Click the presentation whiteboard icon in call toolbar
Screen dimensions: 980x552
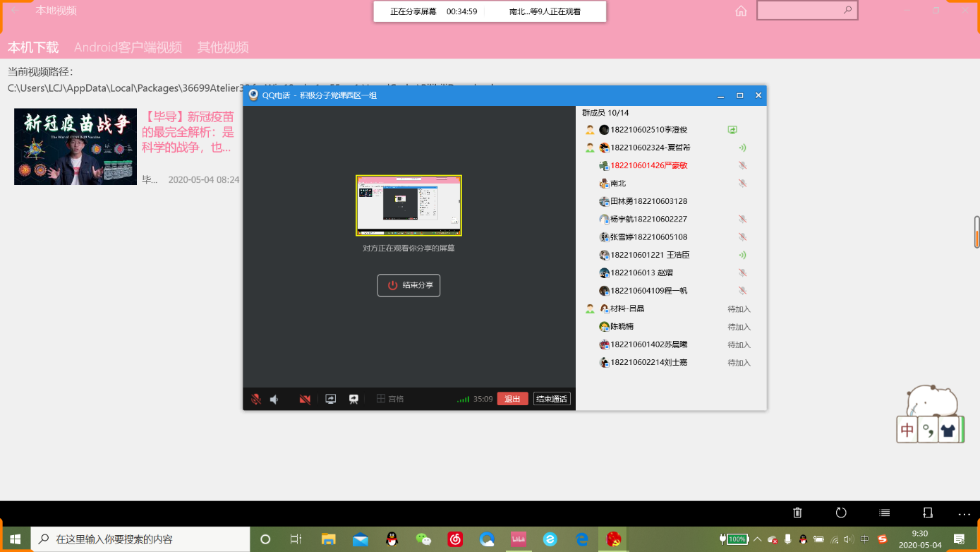353,399
